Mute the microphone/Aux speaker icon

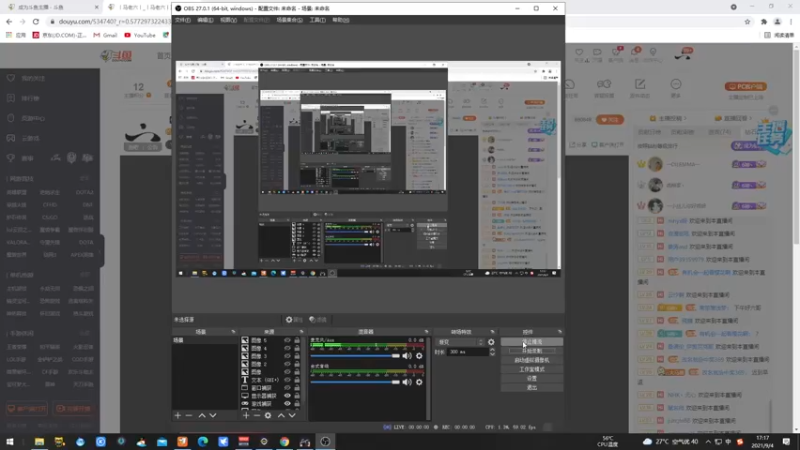[x=407, y=356]
